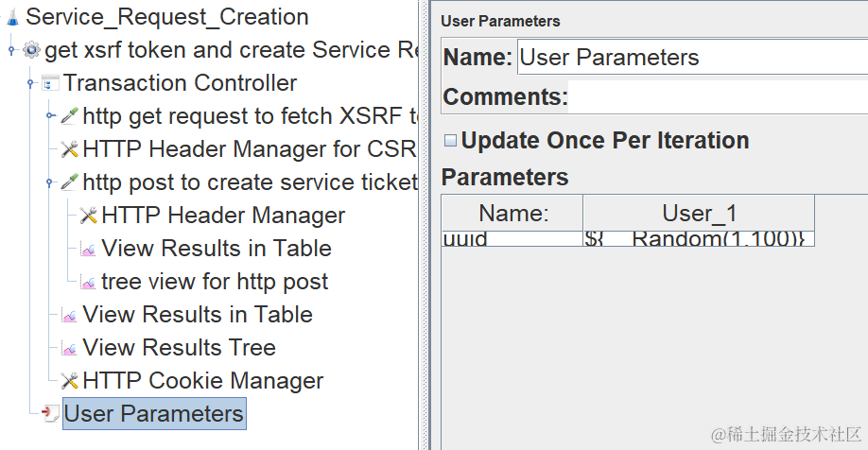Select outer View Results in Table listener
Viewport: 868px width, 450px height.
198,315
